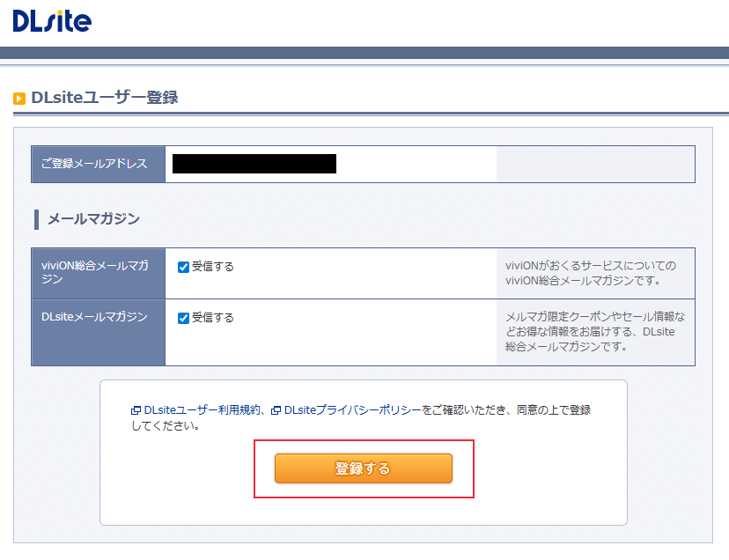Click the DLsite logo
The image size is (729, 560).
[x=52, y=21]
